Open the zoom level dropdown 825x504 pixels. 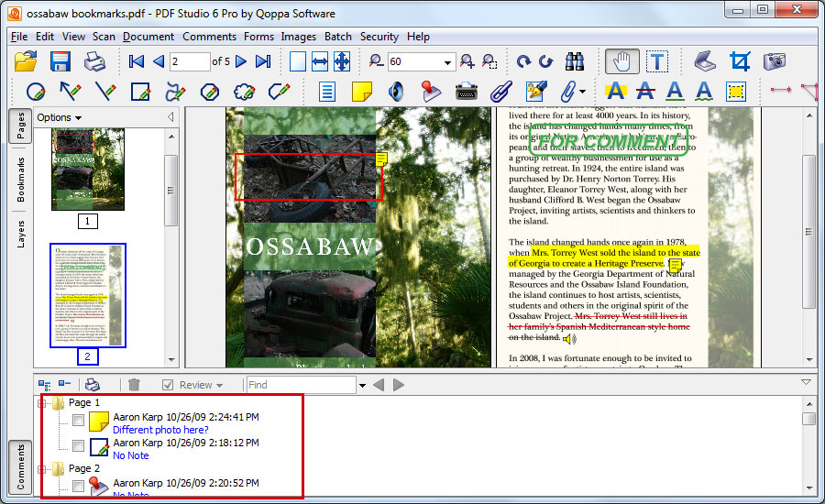pyautogui.click(x=448, y=62)
